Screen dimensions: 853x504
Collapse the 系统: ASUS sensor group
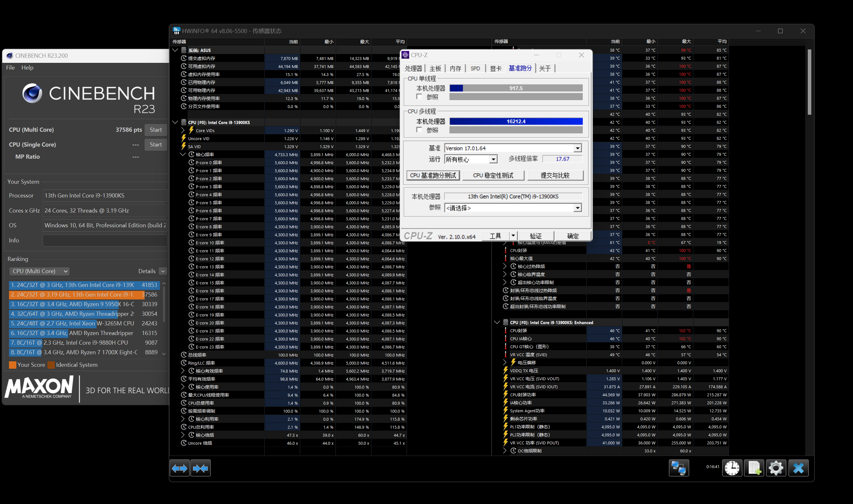tap(175, 50)
